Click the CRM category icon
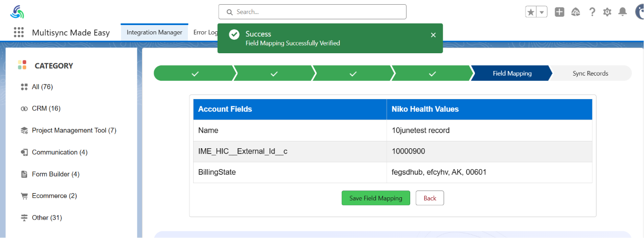The image size is (644, 238). (x=24, y=109)
